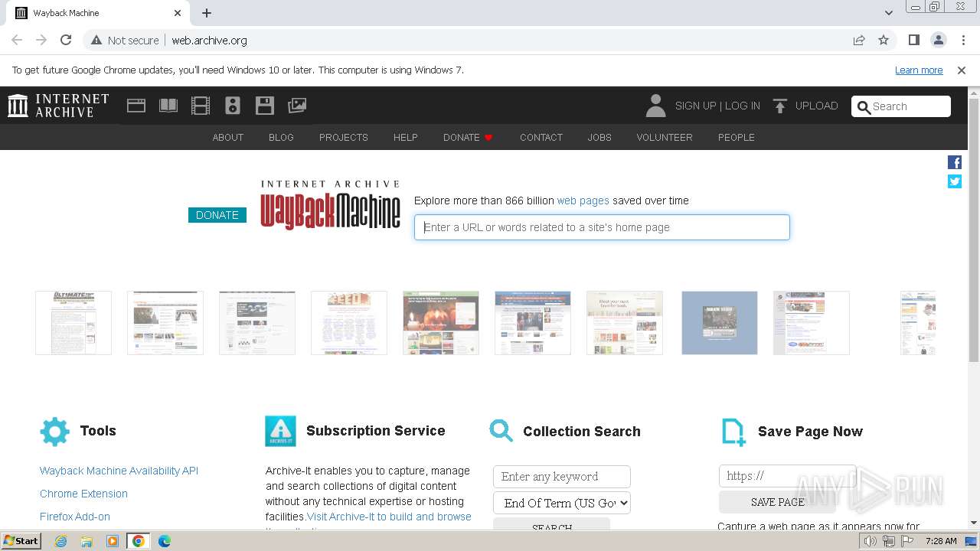Open the Windows Start button
The width and height of the screenshot is (980, 551).
point(21,541)
